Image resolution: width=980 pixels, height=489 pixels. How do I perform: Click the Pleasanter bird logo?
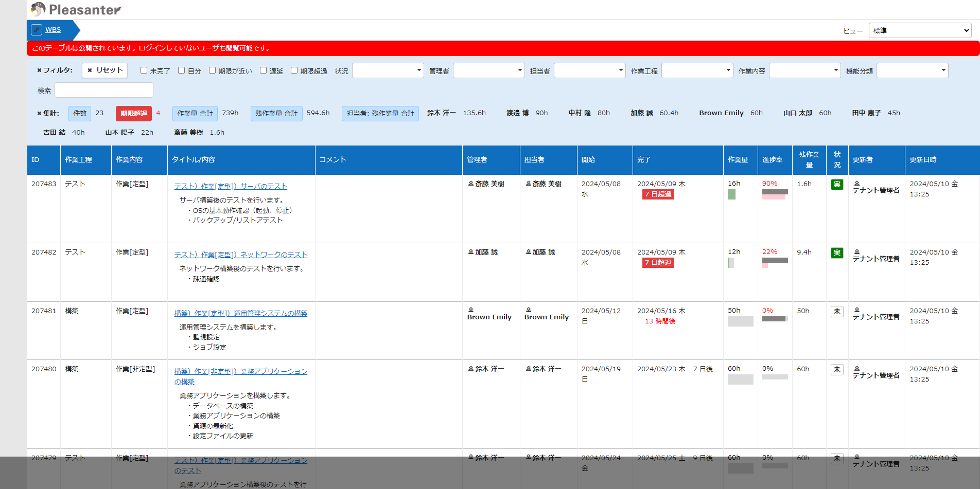[38, 9]
